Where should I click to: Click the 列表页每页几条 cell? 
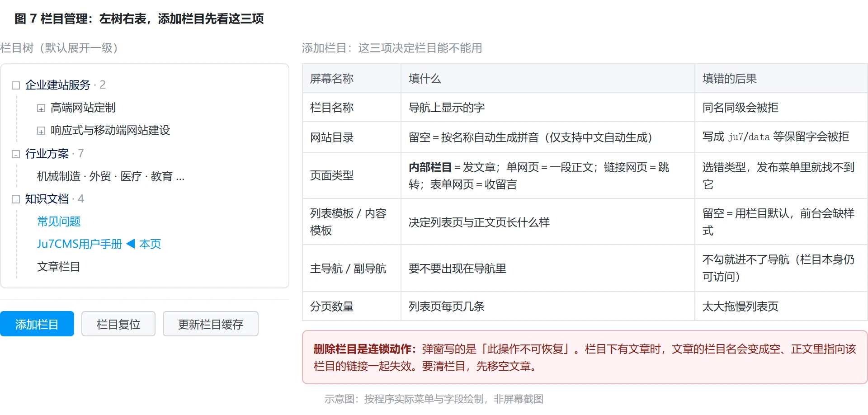tap(548, 307)
